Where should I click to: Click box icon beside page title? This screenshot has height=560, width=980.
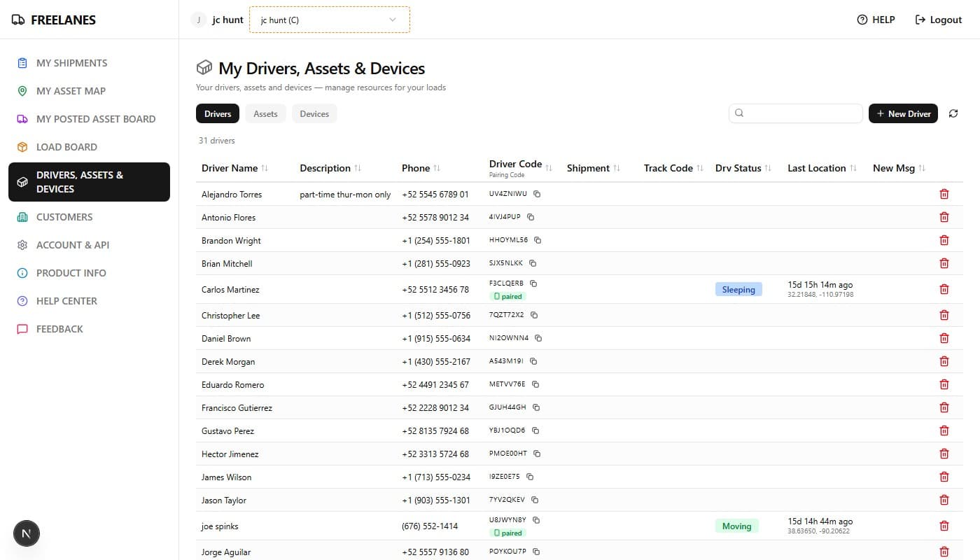pos(204,68)
